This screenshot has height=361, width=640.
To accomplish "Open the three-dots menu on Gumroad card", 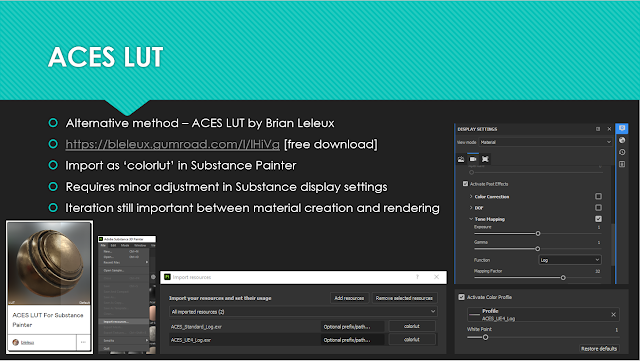I will pyautogui.click(x=83, y=342).
